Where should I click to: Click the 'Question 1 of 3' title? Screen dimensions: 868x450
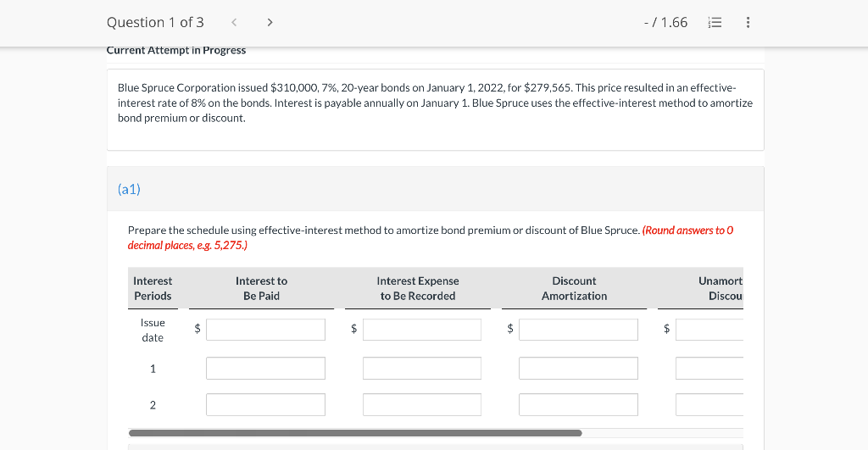point(155,22)
